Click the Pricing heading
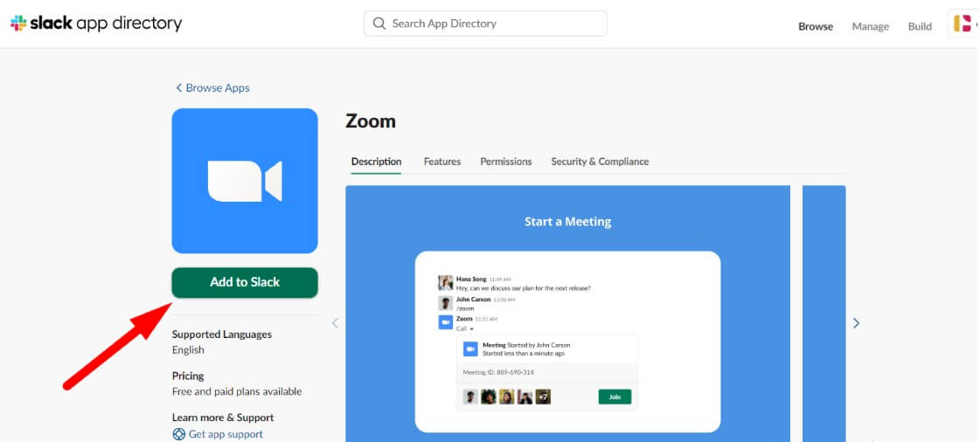 coord(188,376)
